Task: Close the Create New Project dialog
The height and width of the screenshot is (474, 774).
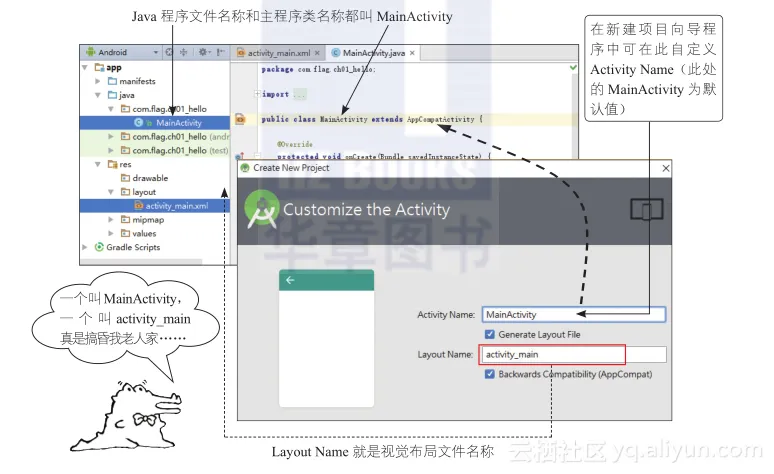Action: pyautogui.click(x=666, y=168)
